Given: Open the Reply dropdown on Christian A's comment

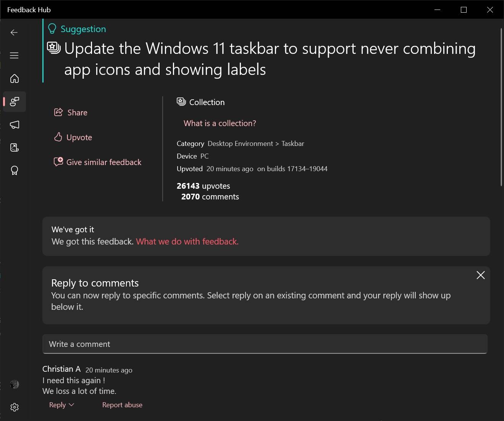Looking at the screenshot, I should coord(61,405).
